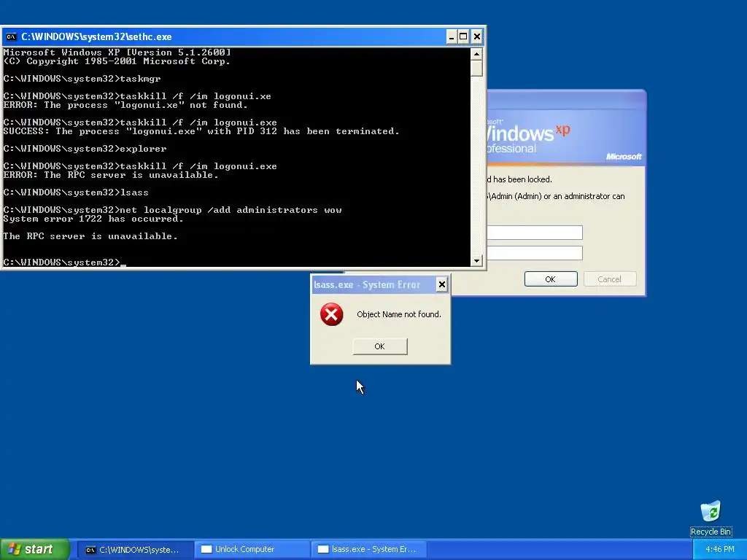Click the red error icon in the lsass.exe dialog
This screenshot has height=560, width=747.
click(332, 314)
